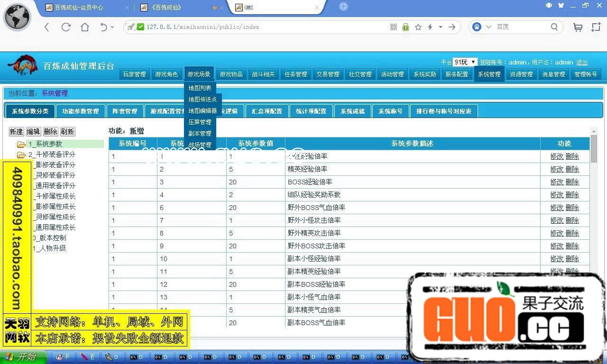Click the search magnifier icon

[554, 27]
